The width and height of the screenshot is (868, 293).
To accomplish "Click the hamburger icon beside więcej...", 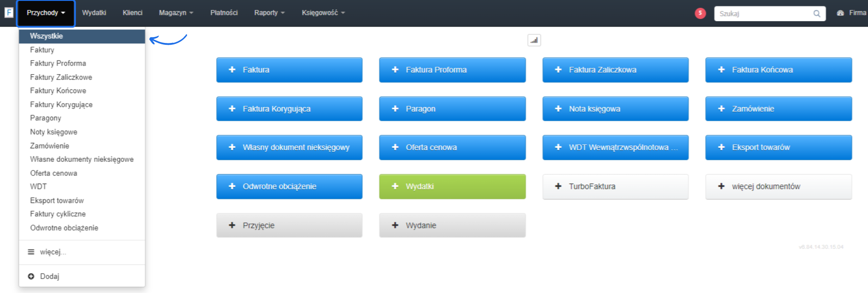I will point(31,252).
